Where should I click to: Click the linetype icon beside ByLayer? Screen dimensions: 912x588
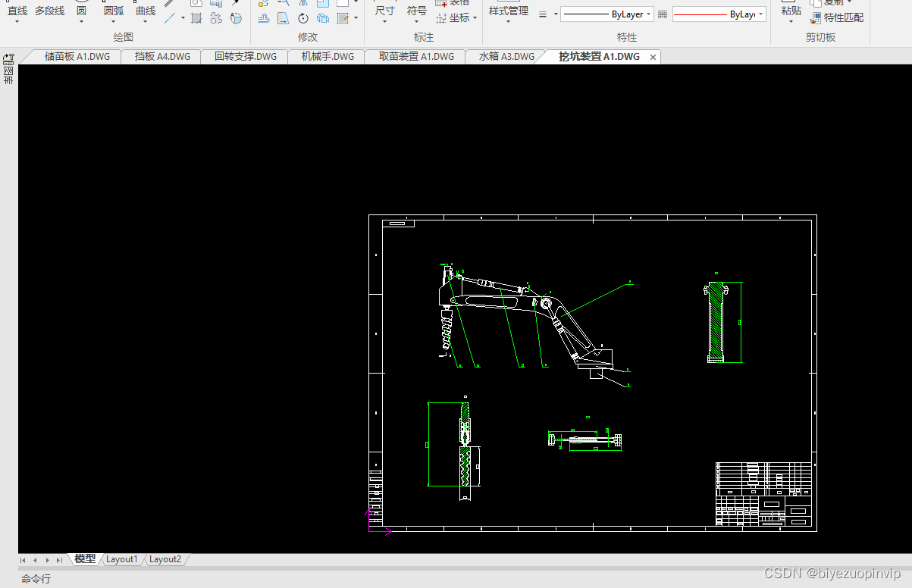point(662,14)
